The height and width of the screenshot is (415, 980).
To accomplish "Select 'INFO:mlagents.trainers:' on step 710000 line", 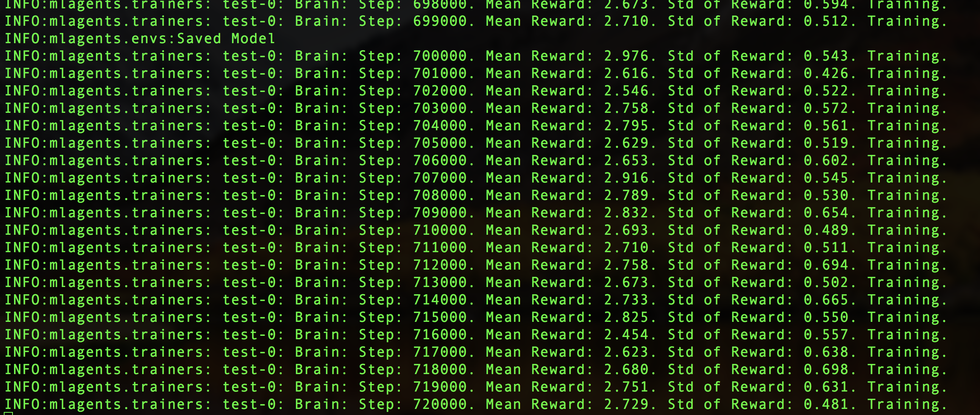I will point(107,230).
